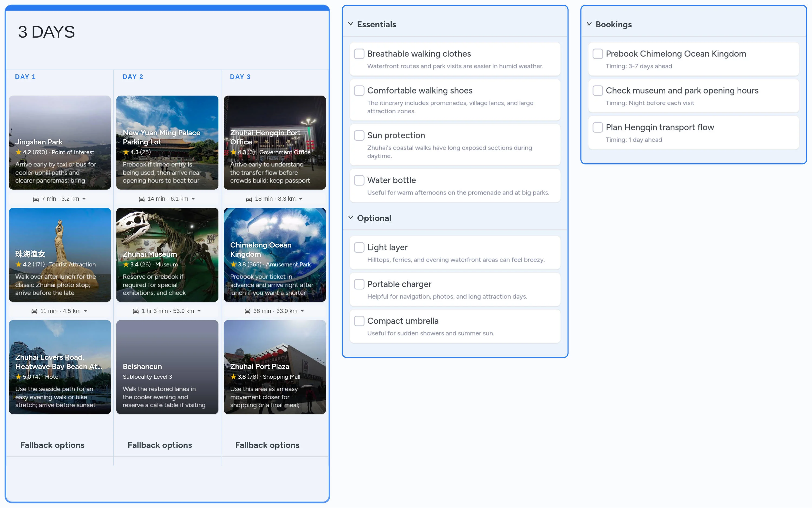The width and height of the screenshot is (812, 508).
Task: Click car icon for 38 min route
Action: (x=247, y=311)
